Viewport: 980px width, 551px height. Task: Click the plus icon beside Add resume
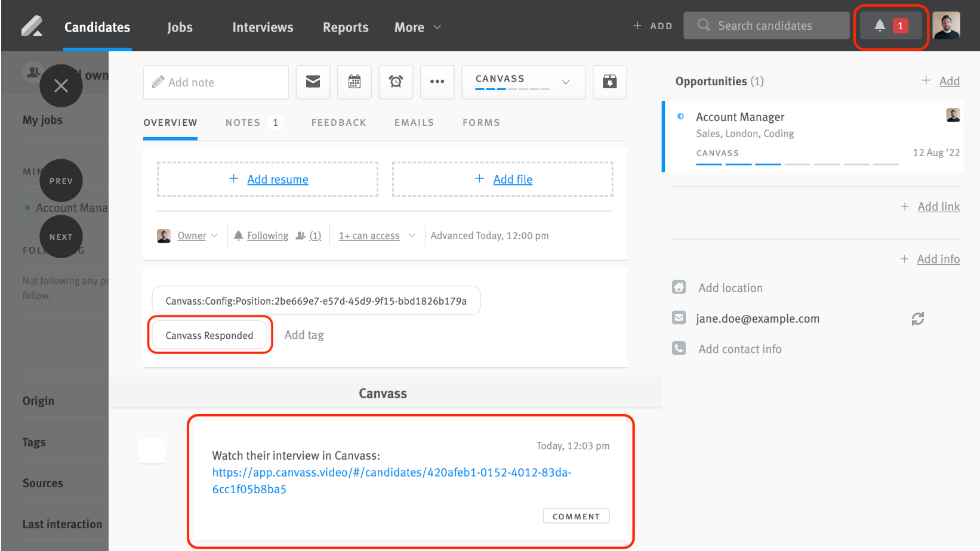click(x=234, y=179)
